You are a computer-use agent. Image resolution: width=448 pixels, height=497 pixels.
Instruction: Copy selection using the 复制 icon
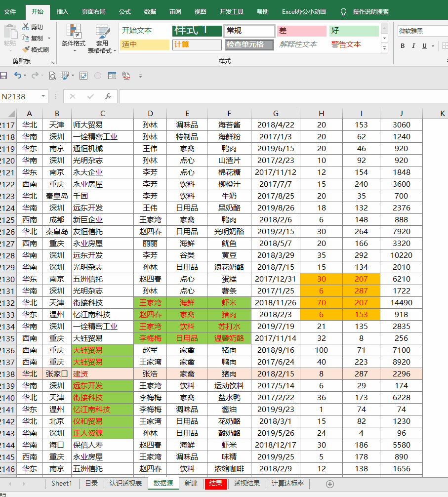pos(26,38)
